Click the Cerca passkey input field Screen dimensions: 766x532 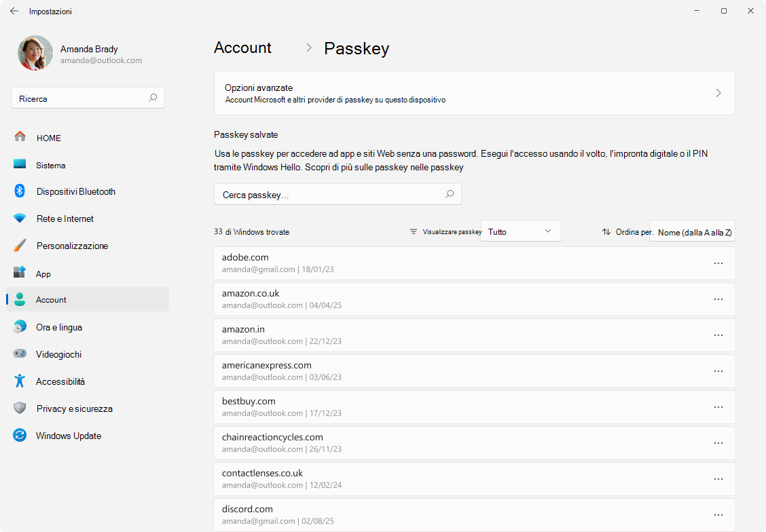(x=338, y=194)
